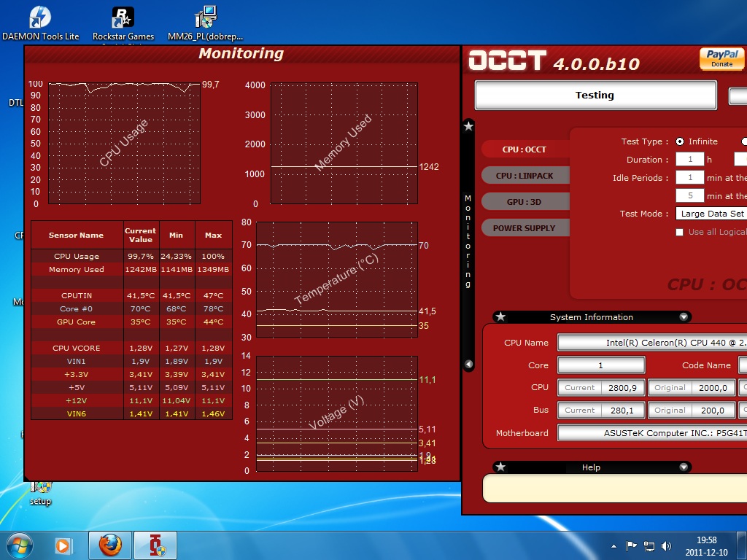This screenshot has height=560, width=747.
Task: Click the Motherboard ASUSTeK field
Action: pyautogui.click(x=652, y=433)
